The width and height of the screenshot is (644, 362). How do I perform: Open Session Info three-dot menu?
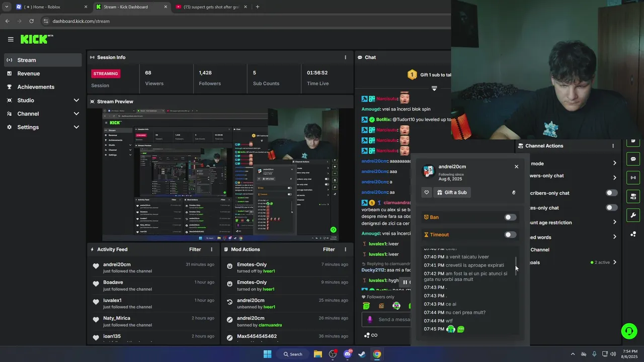point(345,57)
